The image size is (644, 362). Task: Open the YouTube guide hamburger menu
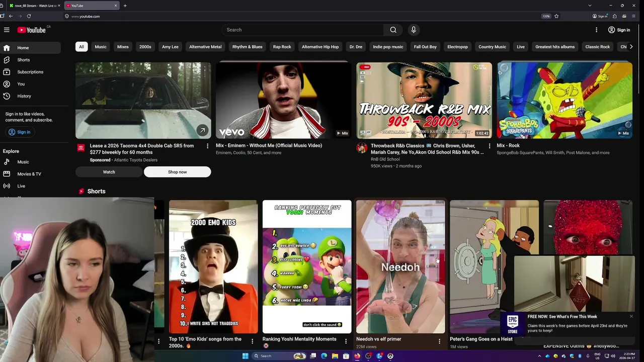pos(7,30)
